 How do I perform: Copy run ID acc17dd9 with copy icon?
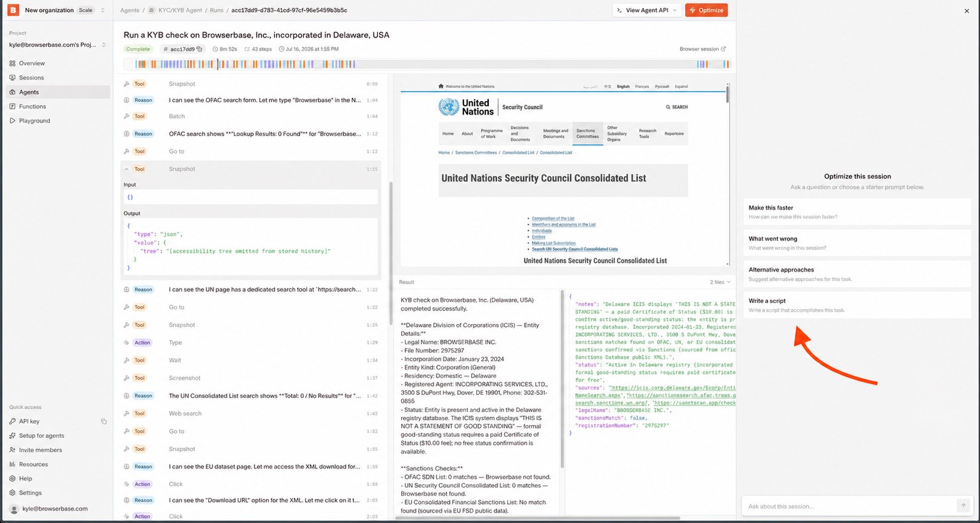199,49
